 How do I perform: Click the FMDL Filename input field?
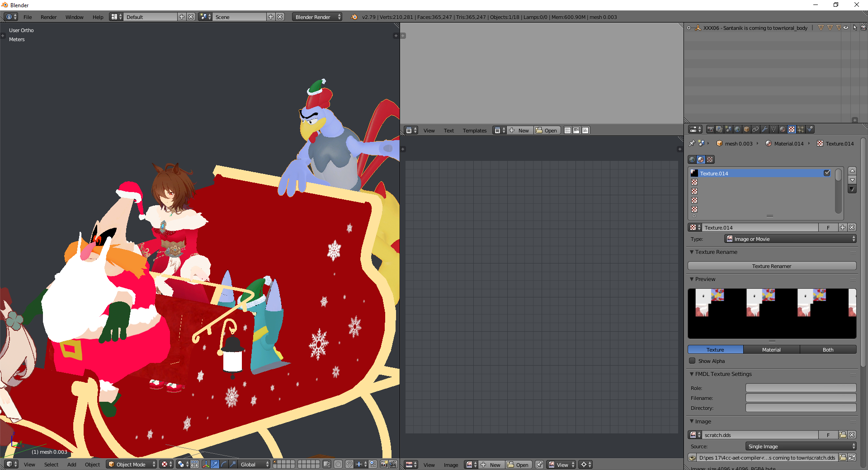point(801,398)
